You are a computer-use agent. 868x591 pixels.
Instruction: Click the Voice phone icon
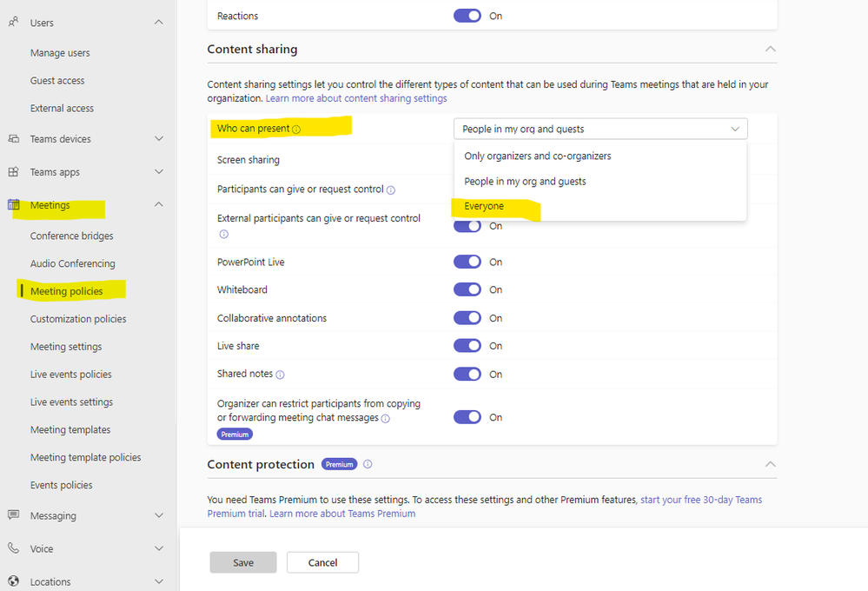13,548
